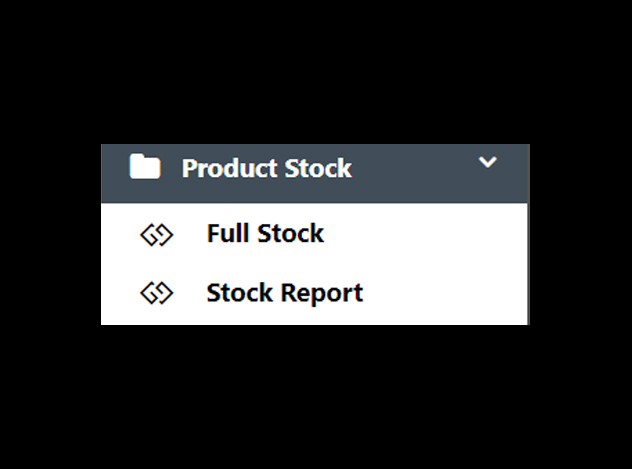The height and width of the screenshot is (469, 632).
Task: Click blank area right of Stock Report
Action: (x=443, y=293)
